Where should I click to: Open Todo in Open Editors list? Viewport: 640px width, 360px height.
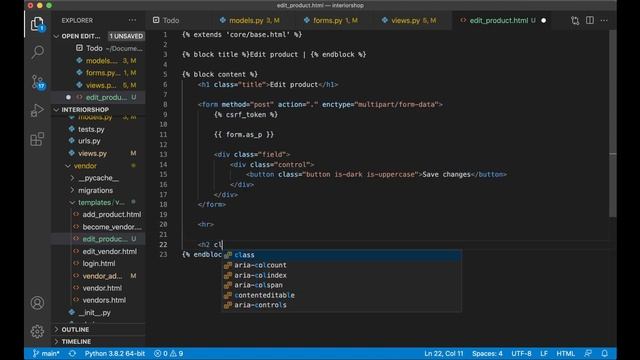[98, 48]
